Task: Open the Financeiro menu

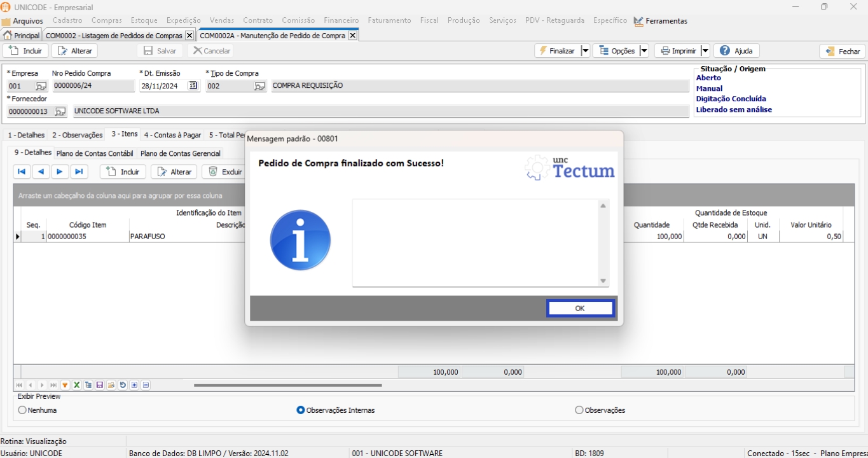Action: click(341, 20)
